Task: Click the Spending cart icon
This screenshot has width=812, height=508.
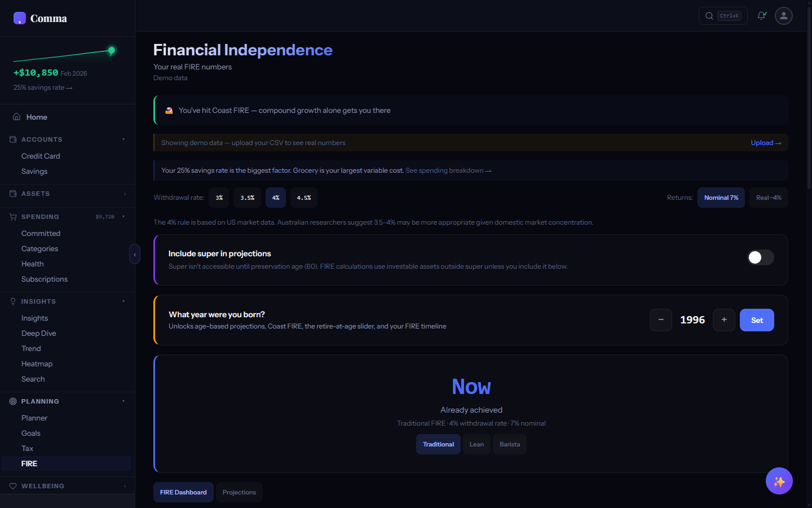Action: point(13,217)
